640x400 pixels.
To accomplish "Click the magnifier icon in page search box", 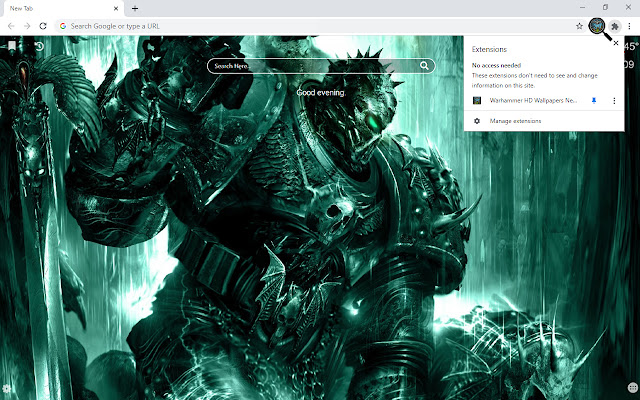I will pyautogui.click(x=424, y=66).
